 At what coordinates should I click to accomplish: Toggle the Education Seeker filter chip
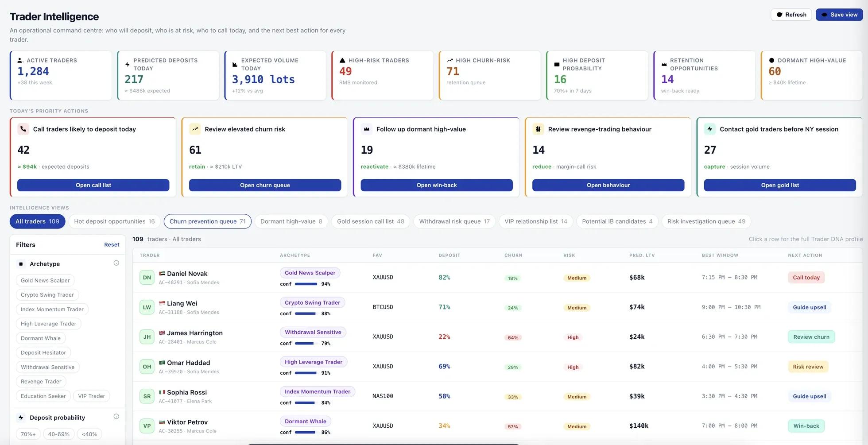43,396
